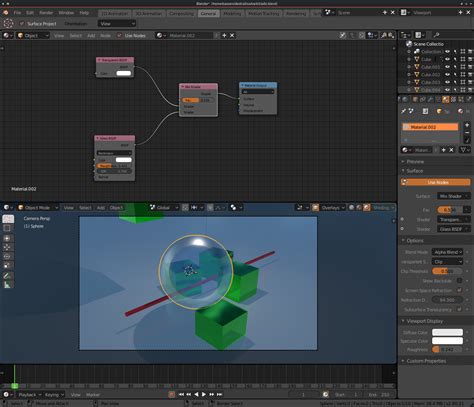
Task: Click the orange Use Nodes button in properties
Action: [435, 182]
